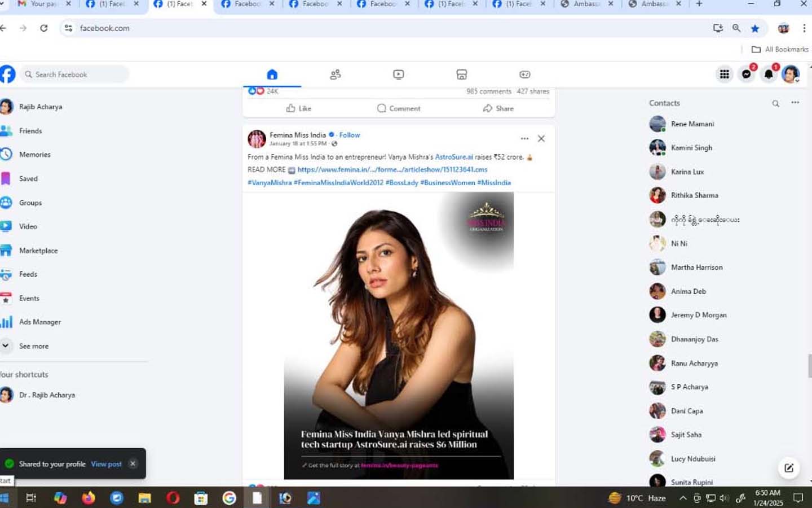Open Facebook Home tab icon
Screen dimensions: 812x508
pyautogui.click(x=272, y=75)
